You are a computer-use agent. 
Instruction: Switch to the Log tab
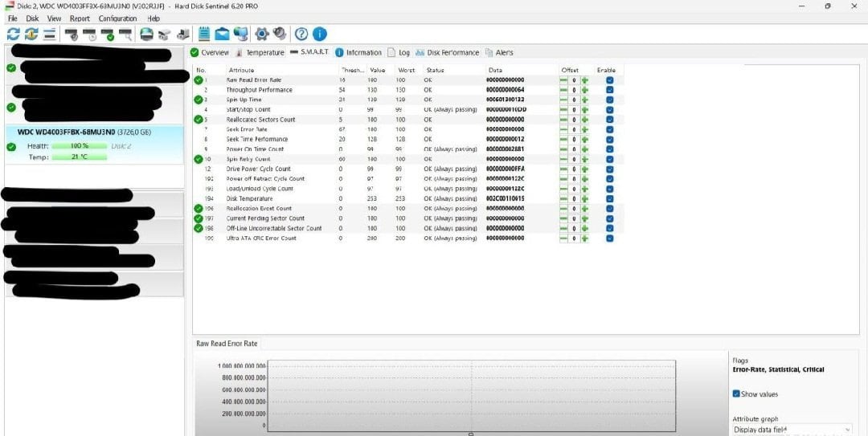coord(399,52)
